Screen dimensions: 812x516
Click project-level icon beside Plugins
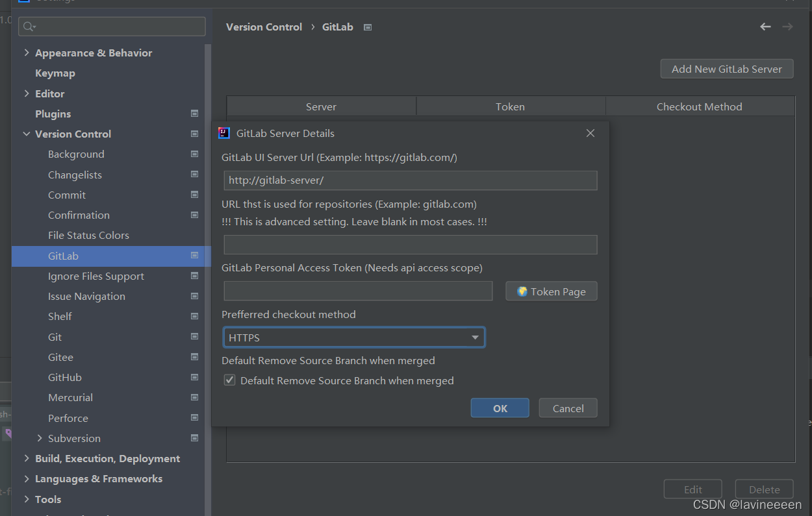(194, 114)
